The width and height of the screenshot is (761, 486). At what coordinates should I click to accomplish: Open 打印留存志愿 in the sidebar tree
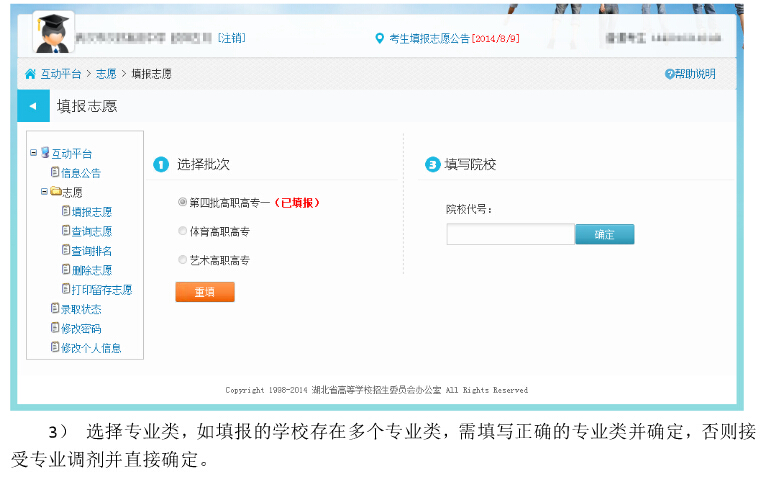coord(101,290)
